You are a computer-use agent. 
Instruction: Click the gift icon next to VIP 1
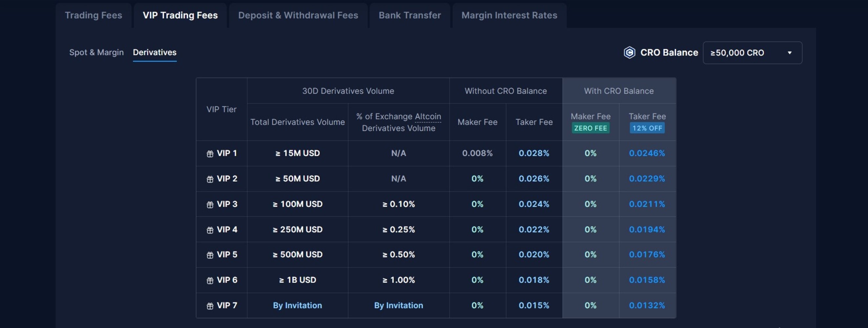(210, 154)
